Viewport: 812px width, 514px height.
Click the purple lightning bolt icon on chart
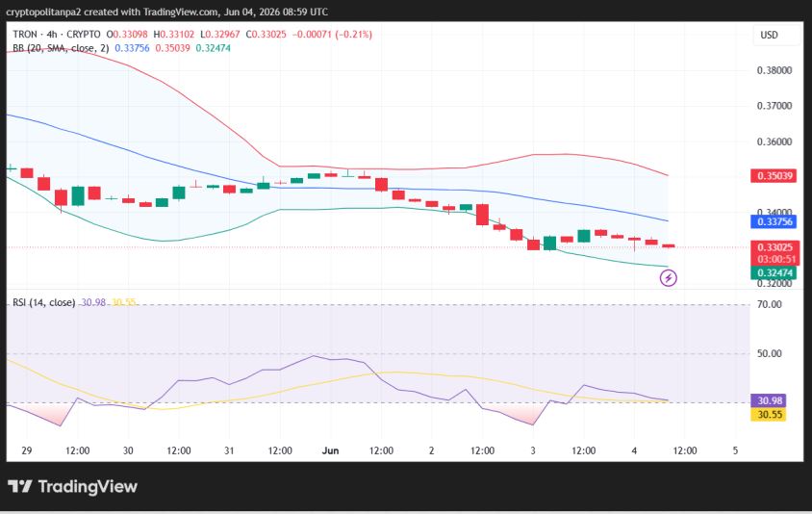[x=668, y=278]
